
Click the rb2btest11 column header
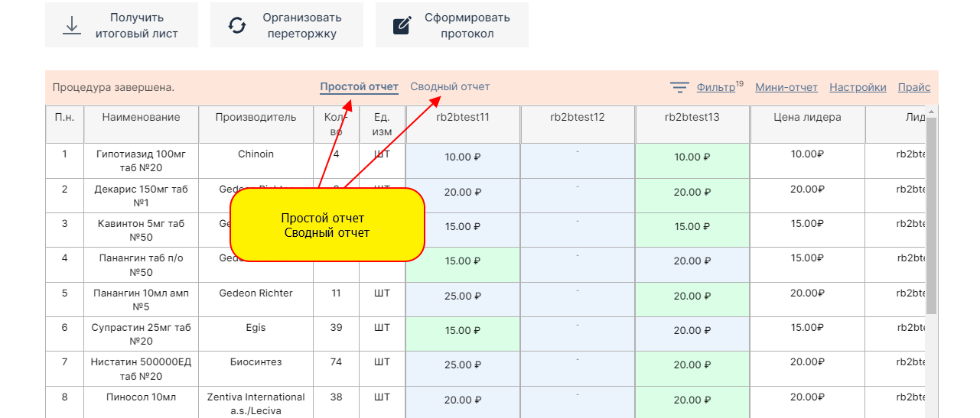(463, 117)
